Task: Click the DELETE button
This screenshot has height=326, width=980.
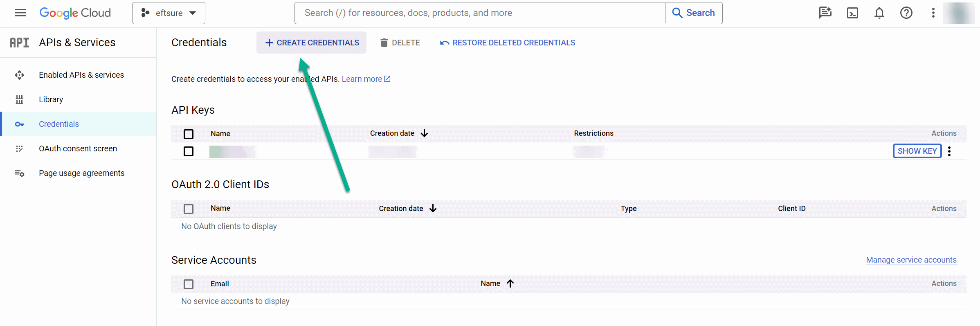Action: (x=400, y=43)
